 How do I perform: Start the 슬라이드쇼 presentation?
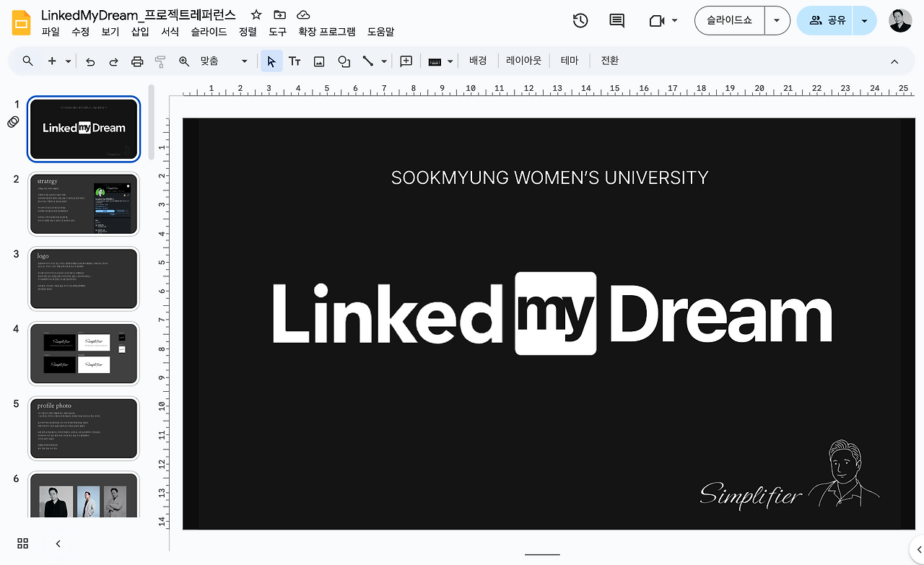click(729, 21)
